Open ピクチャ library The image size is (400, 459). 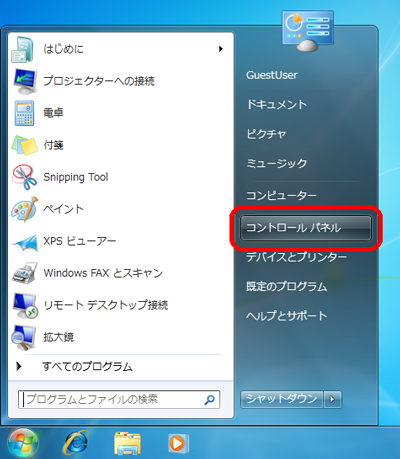(x=266, y=134)
